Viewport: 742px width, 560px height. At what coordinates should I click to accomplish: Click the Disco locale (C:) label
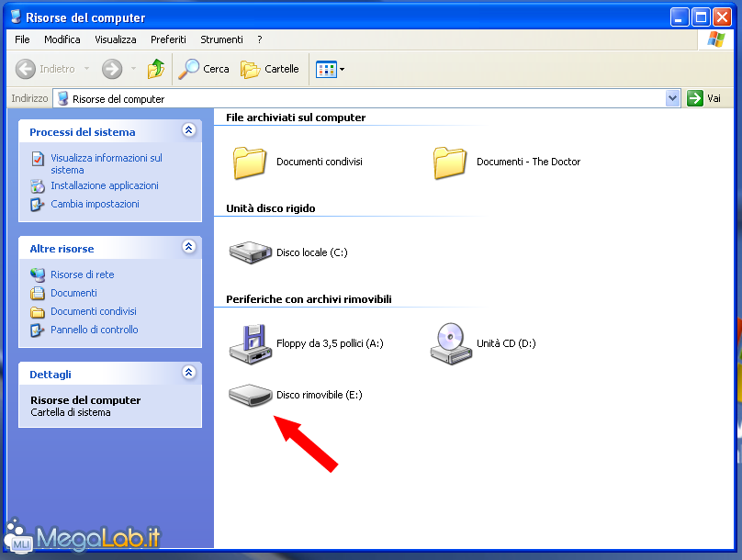(312, 252)
